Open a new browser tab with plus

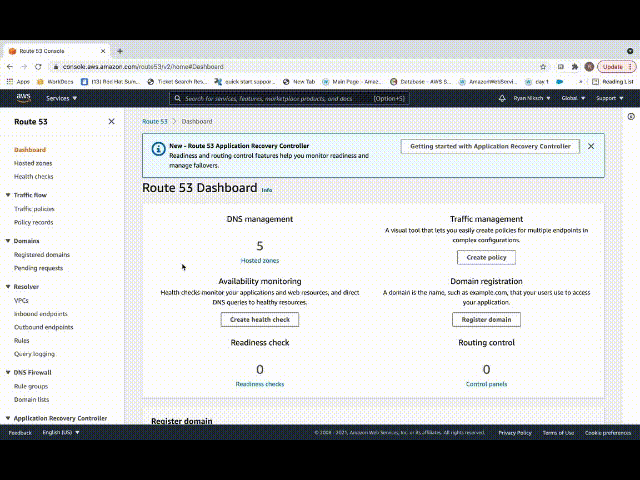click(120, 51)
